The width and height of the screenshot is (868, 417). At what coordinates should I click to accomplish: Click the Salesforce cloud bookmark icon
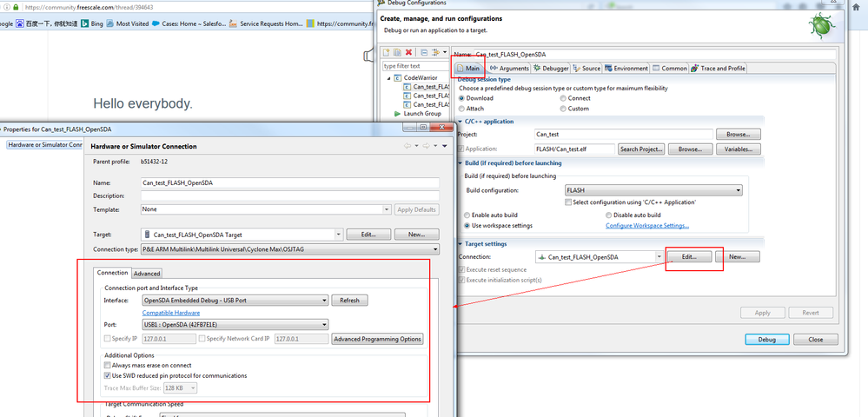pos(156,23)
